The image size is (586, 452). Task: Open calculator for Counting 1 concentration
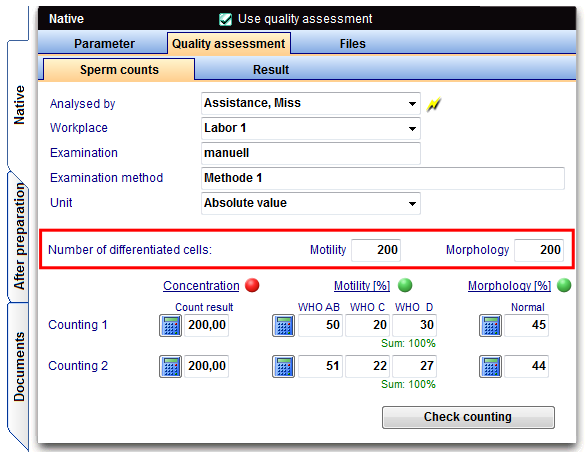[x=170, y=325]
